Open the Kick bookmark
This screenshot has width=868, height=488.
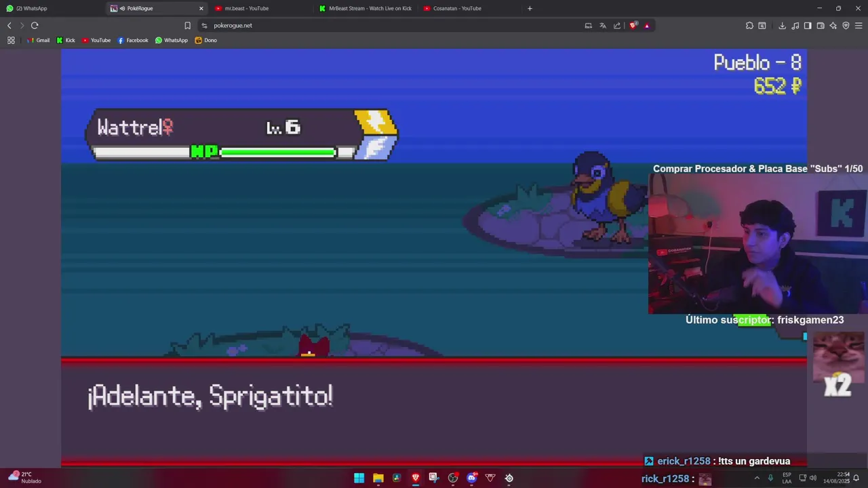[66, 40]
